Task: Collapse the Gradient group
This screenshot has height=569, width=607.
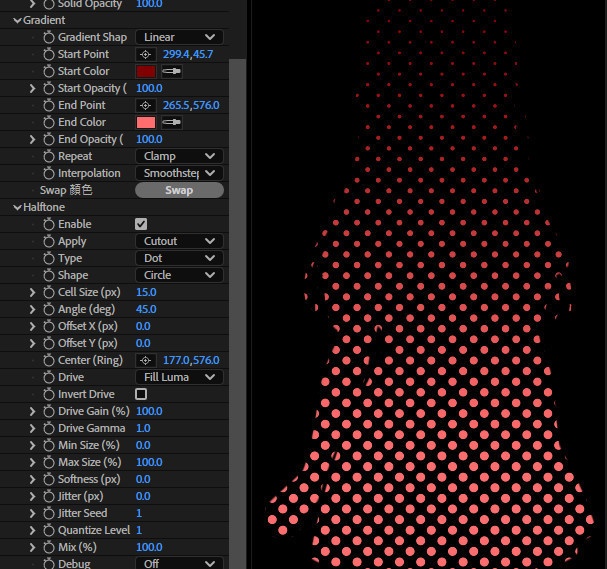Action: click(x=17, y=21)
